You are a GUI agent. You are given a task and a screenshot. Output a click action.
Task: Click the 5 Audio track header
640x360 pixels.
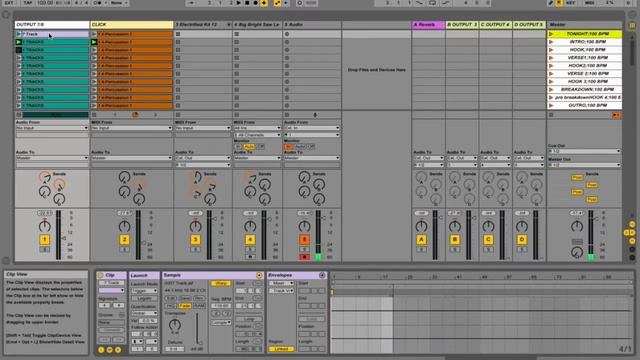tap(312, 25)
